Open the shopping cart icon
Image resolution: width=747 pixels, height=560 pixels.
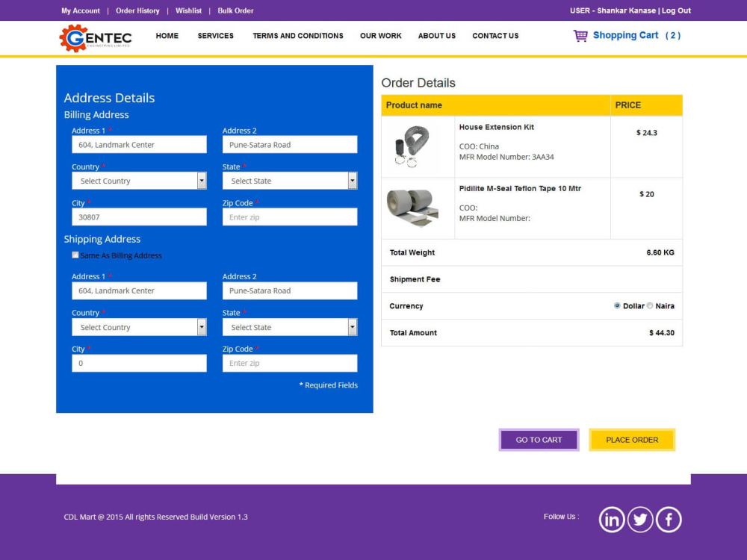pos(580,36)
